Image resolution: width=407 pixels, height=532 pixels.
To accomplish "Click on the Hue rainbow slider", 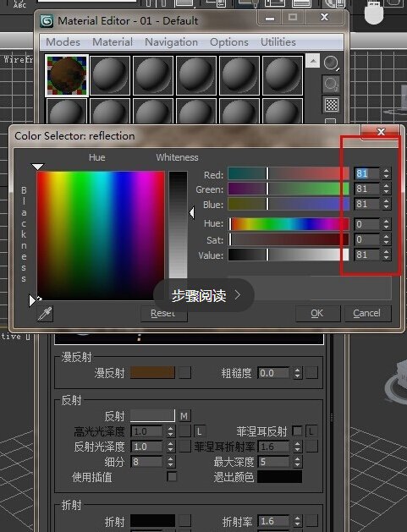I will 289,224.
